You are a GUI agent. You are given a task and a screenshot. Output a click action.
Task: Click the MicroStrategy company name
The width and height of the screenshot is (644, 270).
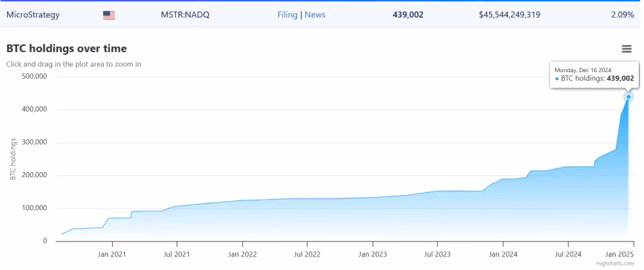point(33,15)
